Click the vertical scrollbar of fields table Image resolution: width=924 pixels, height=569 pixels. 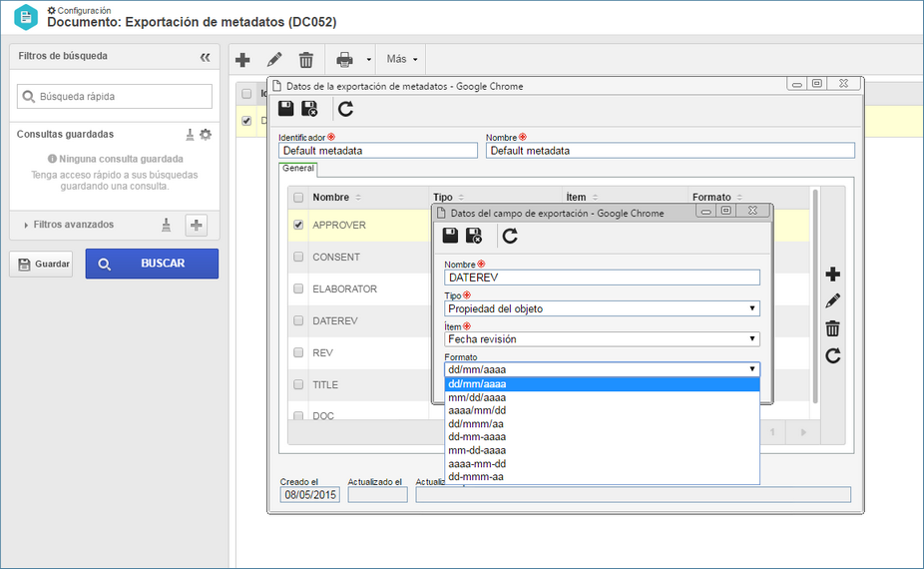click(815, 296)
